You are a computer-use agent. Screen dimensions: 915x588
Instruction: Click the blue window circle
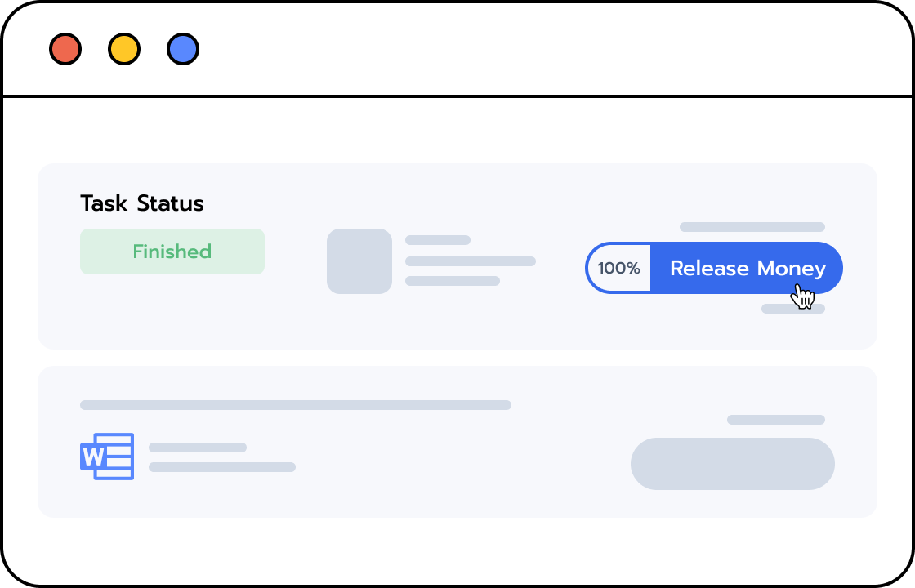tap(183, 49)
